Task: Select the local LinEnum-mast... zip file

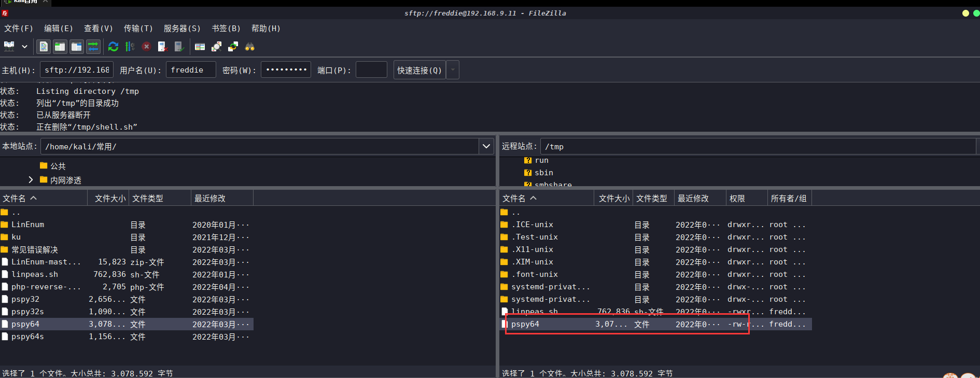Action: click(127, 262)
